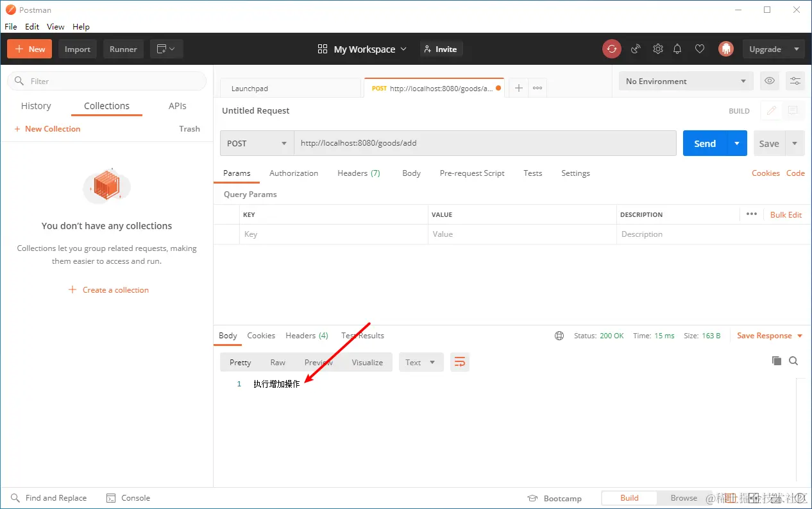The image size is (812, 509).
Task: Open the user avatar menu
Action: click(x=725, y=49)
